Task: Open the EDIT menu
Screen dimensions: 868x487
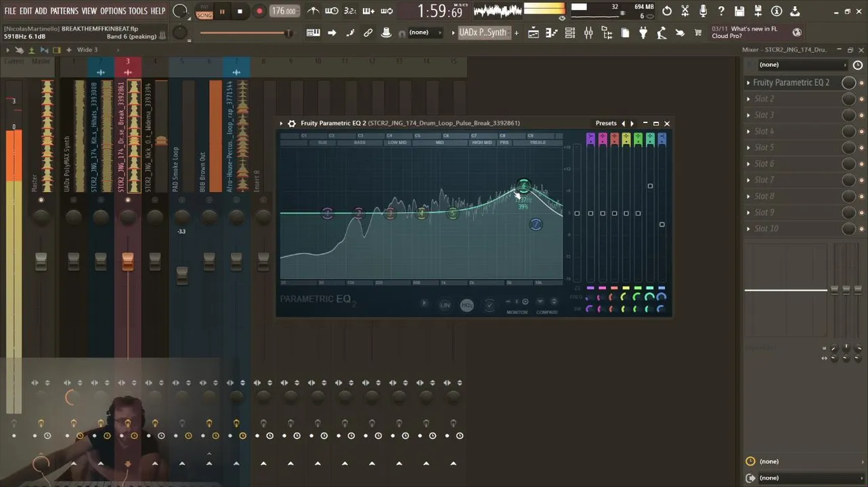Action: point(26,11)
